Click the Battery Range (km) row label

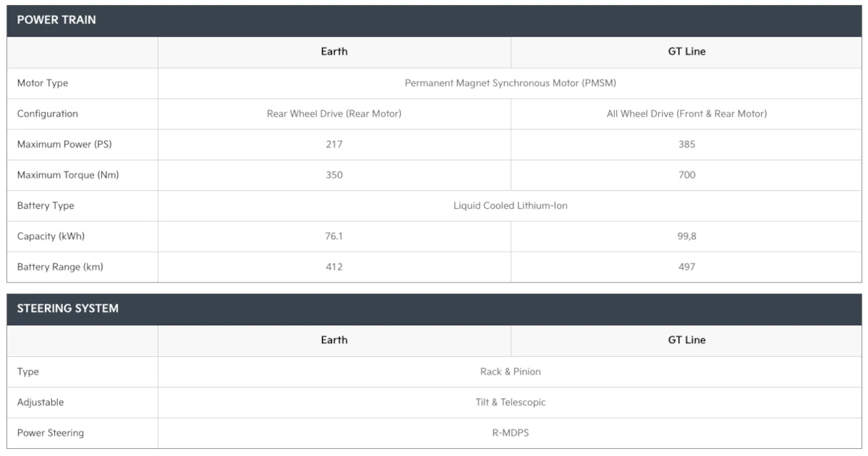coord(60,267)
